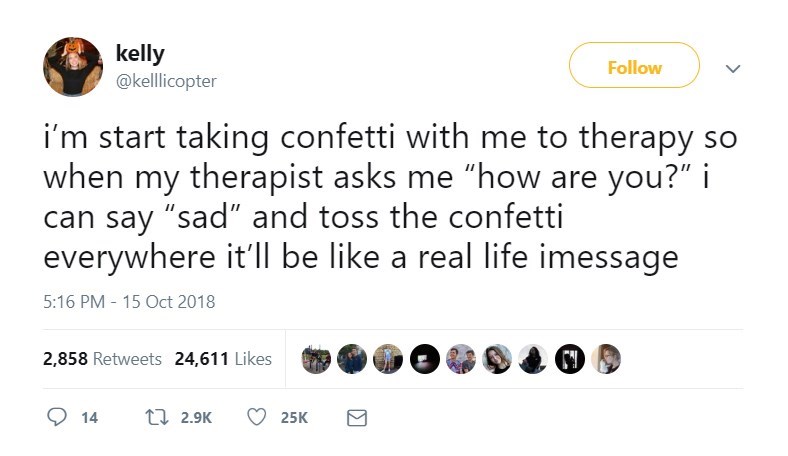Viewport: 788px width, 456px height.
Task: Follow the @kelllicopter account
Action: coord(634,66)
